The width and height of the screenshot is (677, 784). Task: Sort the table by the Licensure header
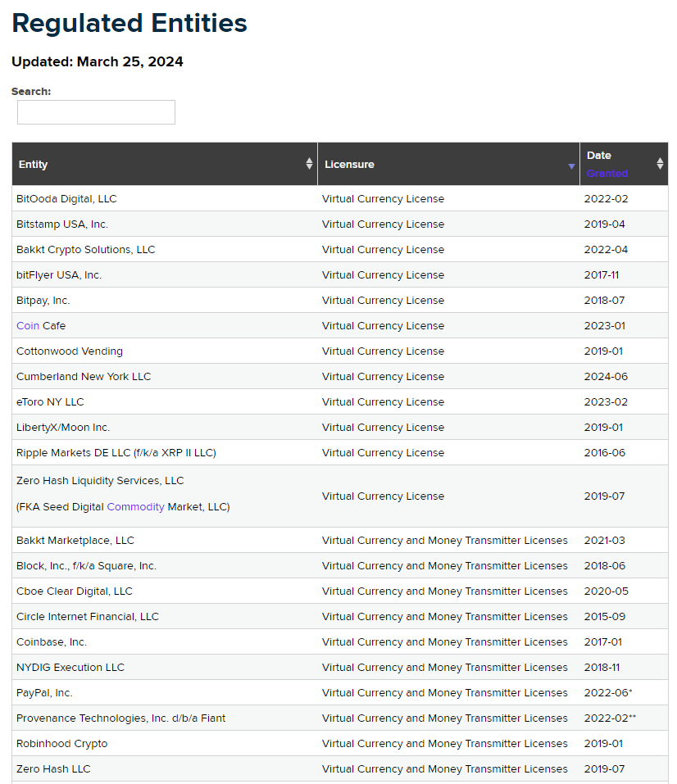[x=349, y=164]
